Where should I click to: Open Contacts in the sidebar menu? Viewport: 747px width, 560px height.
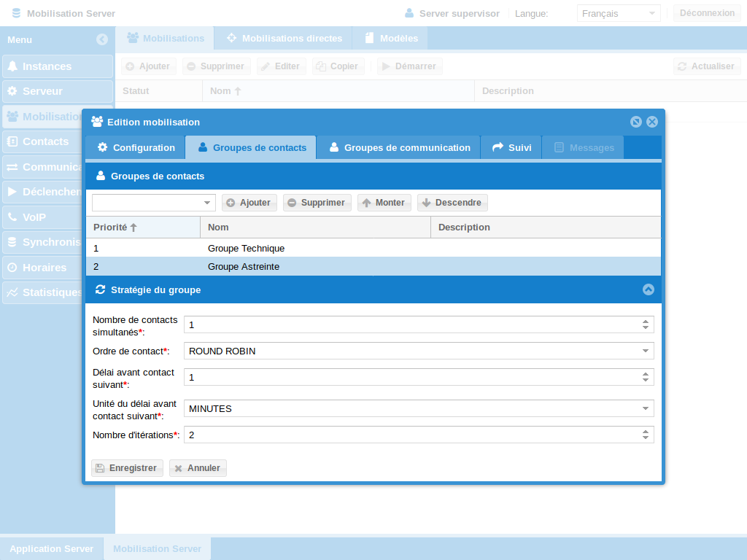[x=42, y=141]
